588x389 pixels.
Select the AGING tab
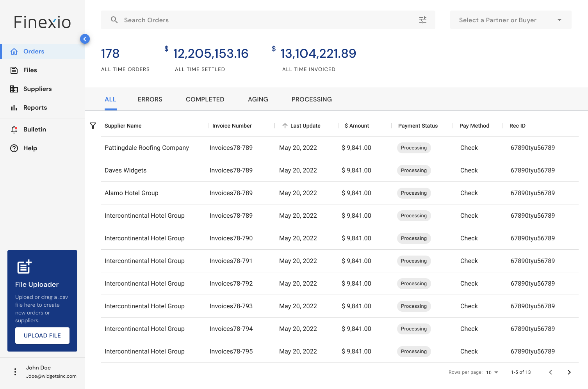(x=258, y=99)
